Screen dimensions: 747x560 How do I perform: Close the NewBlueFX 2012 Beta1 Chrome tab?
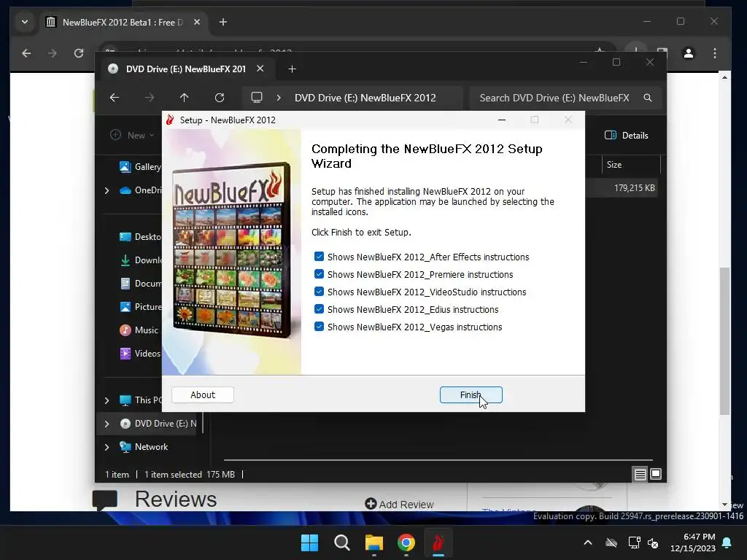[197, 22]
